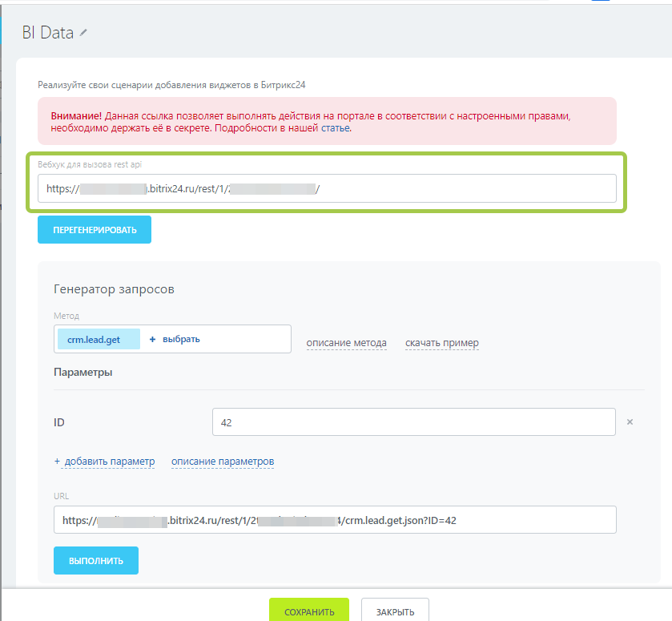Viewport: 672px width, 621px height.
Task: Click the ID value field containing 42
Action: coord(413,422)
